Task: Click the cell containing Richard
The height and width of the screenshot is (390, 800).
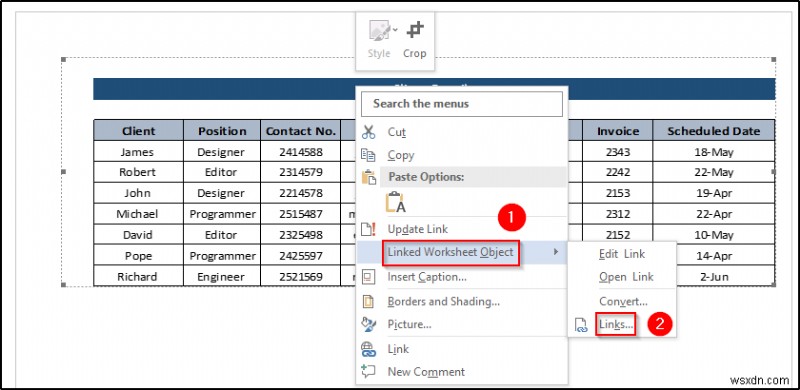Action: point(138,276)
